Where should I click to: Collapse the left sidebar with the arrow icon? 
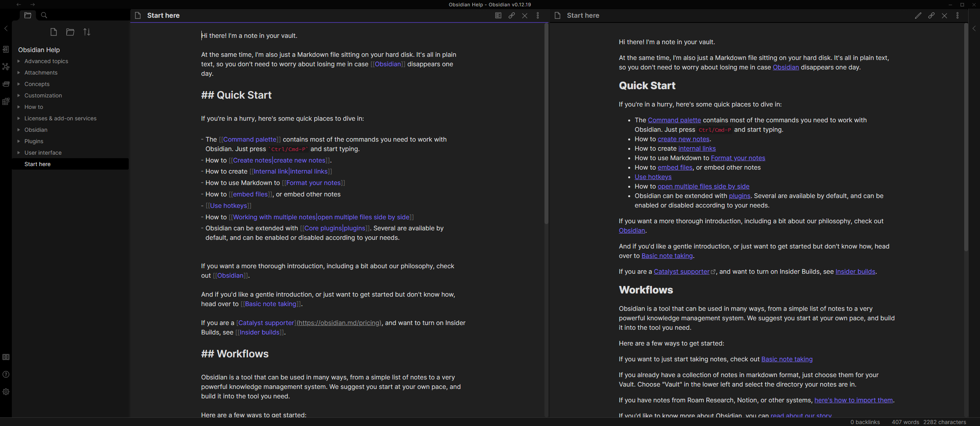tap(6, 28)
